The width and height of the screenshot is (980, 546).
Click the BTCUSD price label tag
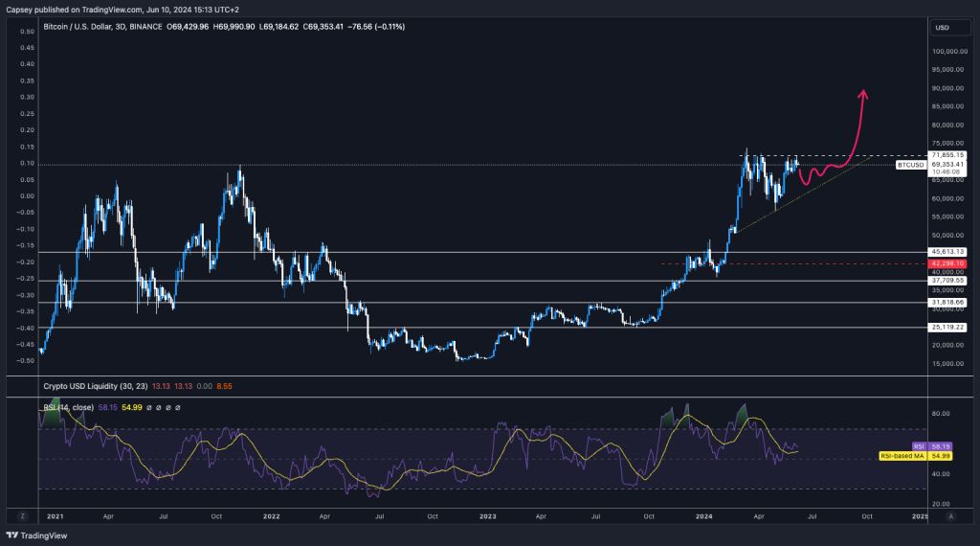(x=910, y=165)
